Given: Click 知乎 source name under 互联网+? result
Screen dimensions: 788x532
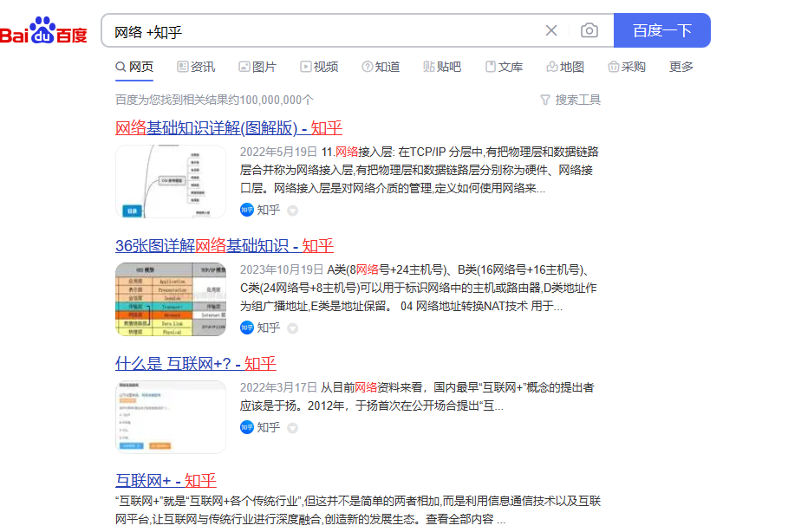Looking at the screenshot, I should (x=269, y=427).
